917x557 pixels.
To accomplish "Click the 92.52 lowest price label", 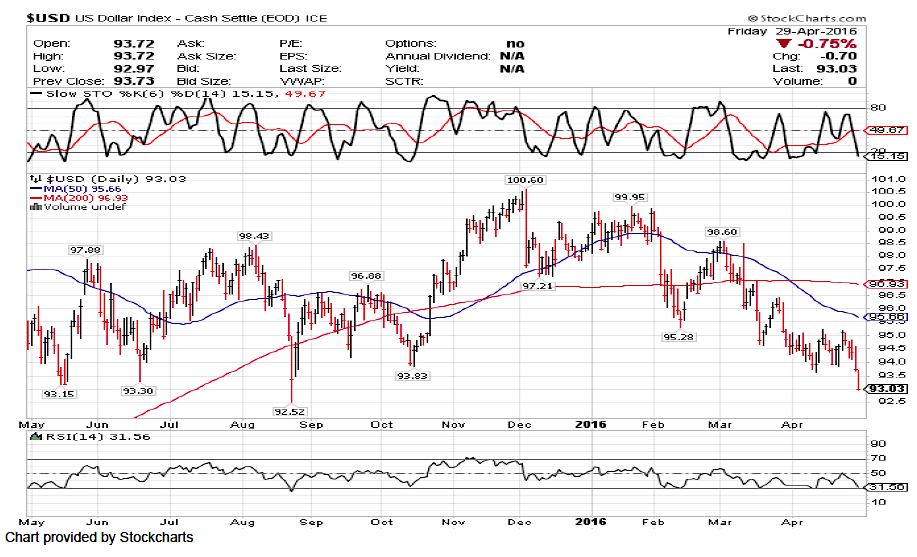I will [x=290, y=412].
